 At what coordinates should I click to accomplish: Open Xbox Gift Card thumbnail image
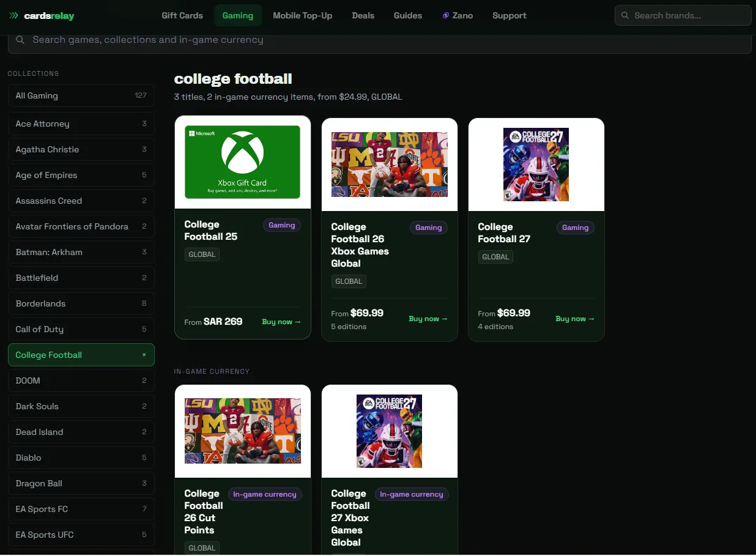pos(243,162)
